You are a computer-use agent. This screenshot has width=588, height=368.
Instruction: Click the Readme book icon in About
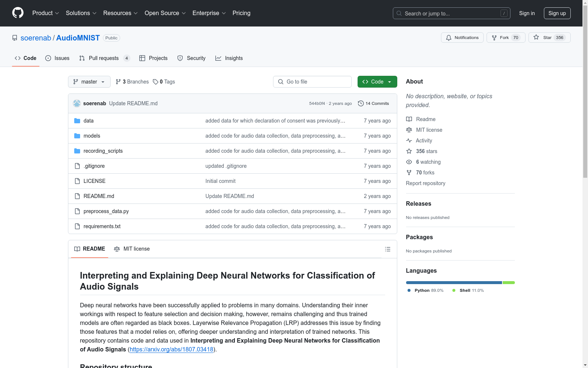[x=409, y=119]
